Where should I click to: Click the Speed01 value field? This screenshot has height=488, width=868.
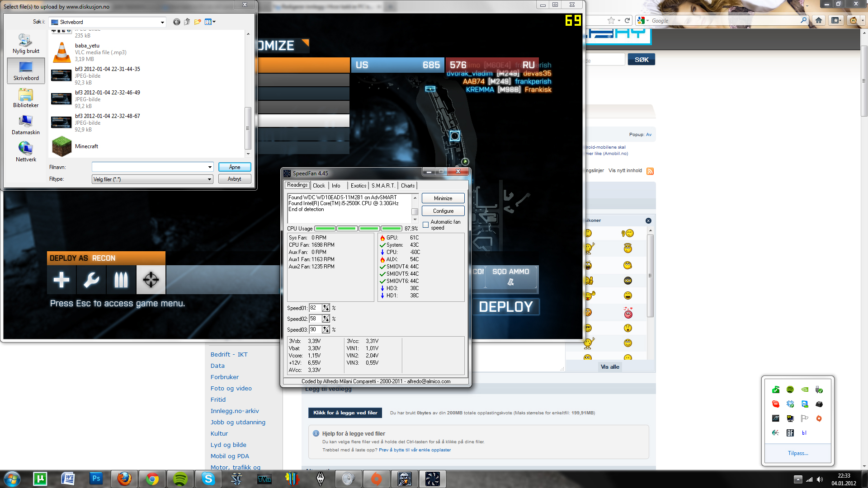point(315,308)
